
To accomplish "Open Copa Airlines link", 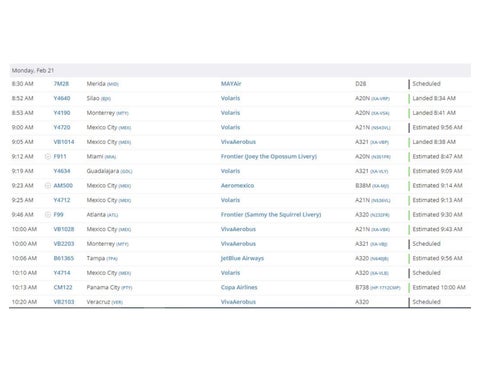I will coord(239,287).
